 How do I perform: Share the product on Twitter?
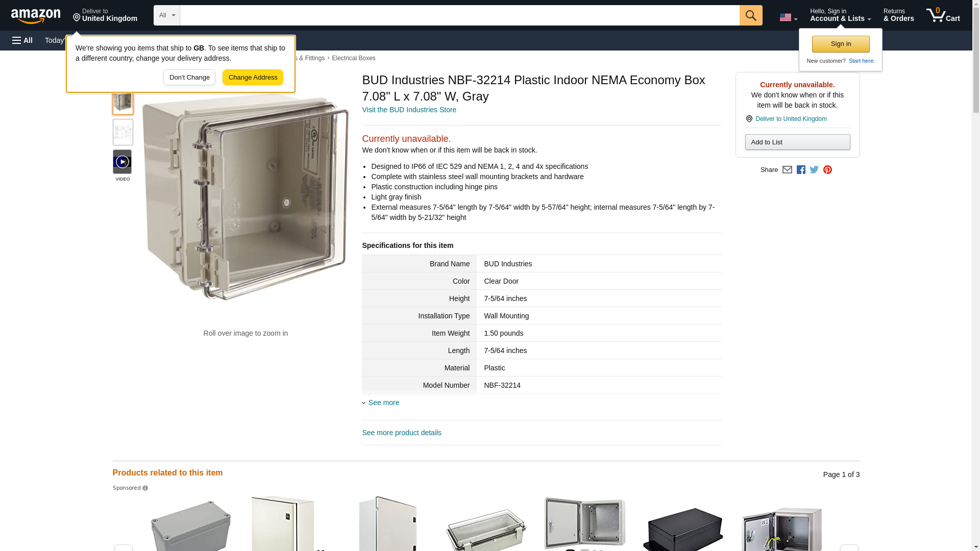tap(814, 170)
